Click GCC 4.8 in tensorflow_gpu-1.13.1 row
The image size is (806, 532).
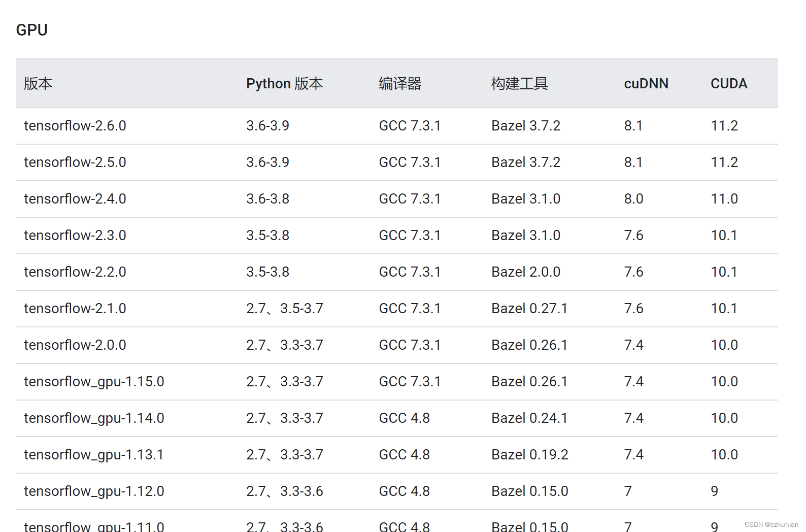(x=405, y=454)
